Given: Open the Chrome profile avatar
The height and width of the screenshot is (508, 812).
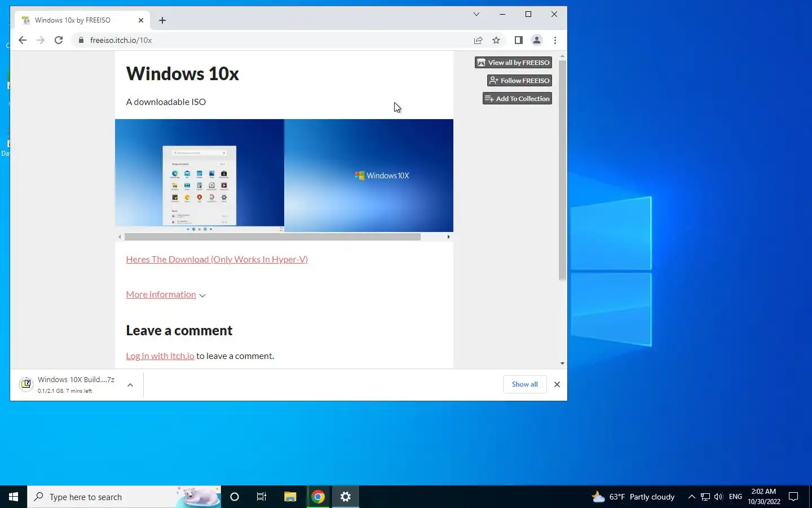Looking at the screenshot, I should [537, 40].
